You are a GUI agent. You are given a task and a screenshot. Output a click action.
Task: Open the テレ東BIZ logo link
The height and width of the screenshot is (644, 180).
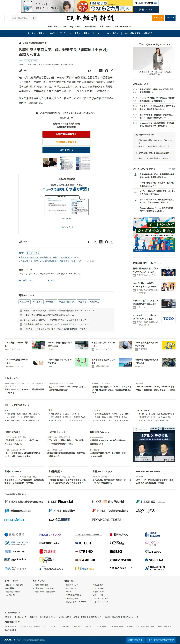coord(48,551)
